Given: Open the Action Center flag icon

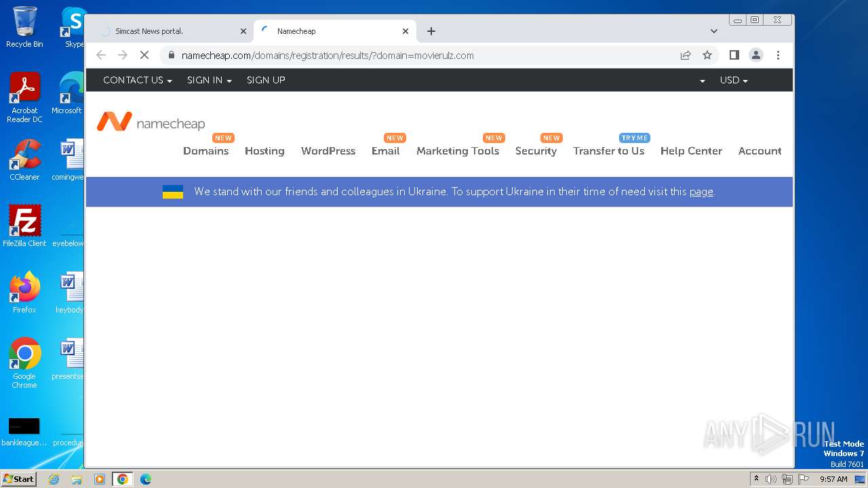Looking at the screenshot, I should 804,479.
